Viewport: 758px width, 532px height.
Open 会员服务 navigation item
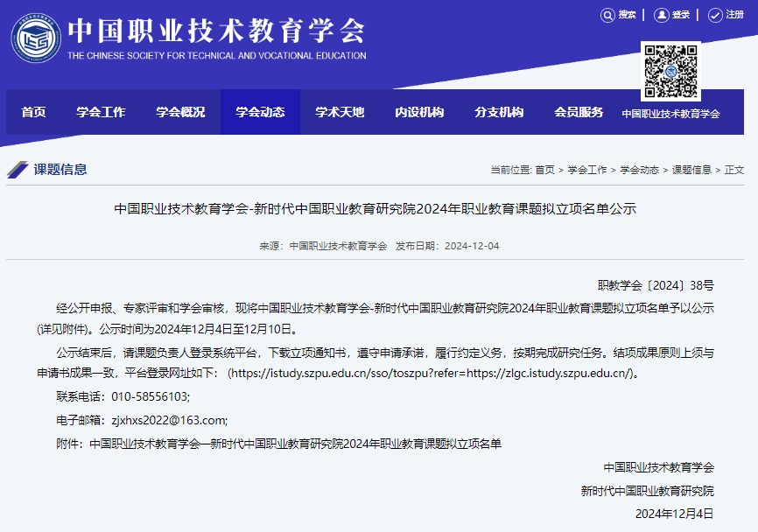coord(579,112)
